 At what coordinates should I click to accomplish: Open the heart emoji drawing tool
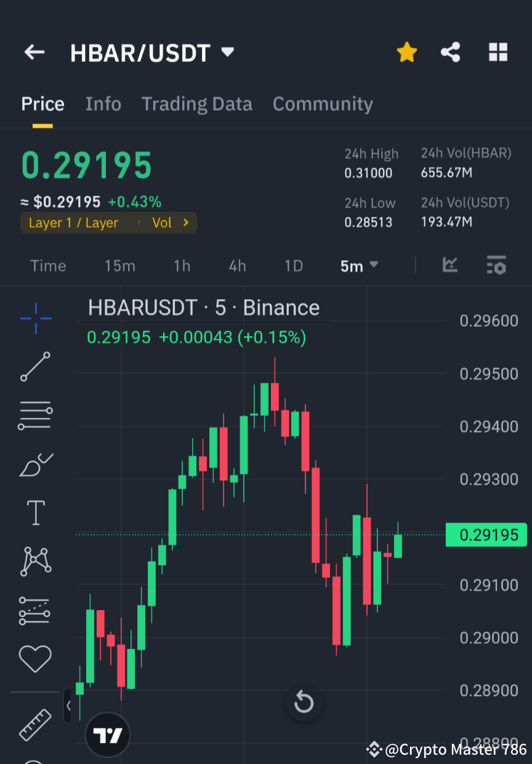click(x=35, y=657)
